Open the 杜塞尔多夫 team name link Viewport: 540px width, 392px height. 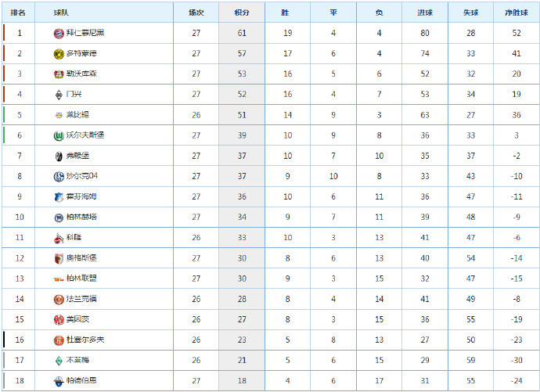pyautogui.click(x=85, y=340)
